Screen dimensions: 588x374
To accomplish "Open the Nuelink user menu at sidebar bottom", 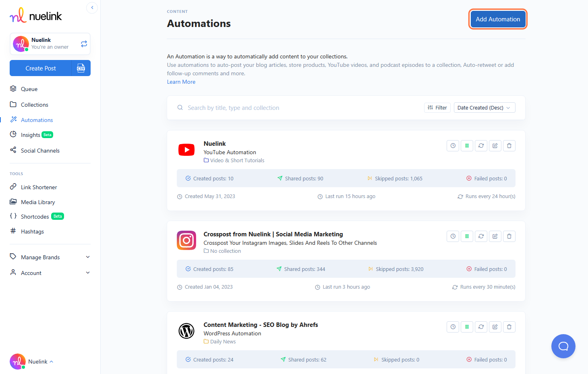I will (x=32, y=362).
